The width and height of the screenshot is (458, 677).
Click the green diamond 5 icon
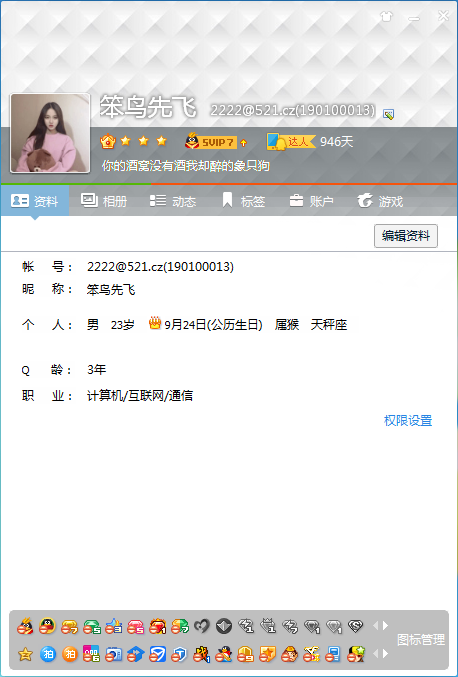[x=92, y=626]
